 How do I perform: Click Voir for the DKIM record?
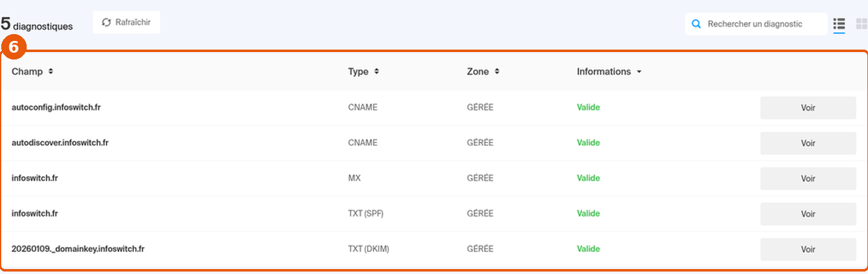[x=808, y=249]
